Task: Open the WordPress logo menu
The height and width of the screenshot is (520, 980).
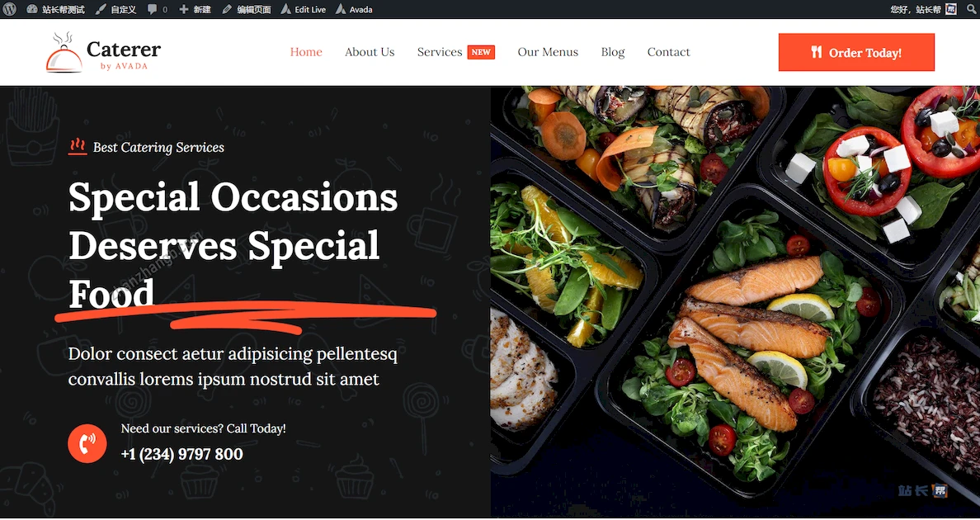Action: (x=9, y=9)
